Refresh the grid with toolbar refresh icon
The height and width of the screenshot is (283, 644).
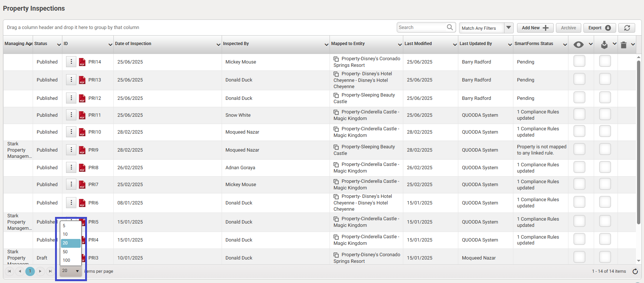pos(627,28)
